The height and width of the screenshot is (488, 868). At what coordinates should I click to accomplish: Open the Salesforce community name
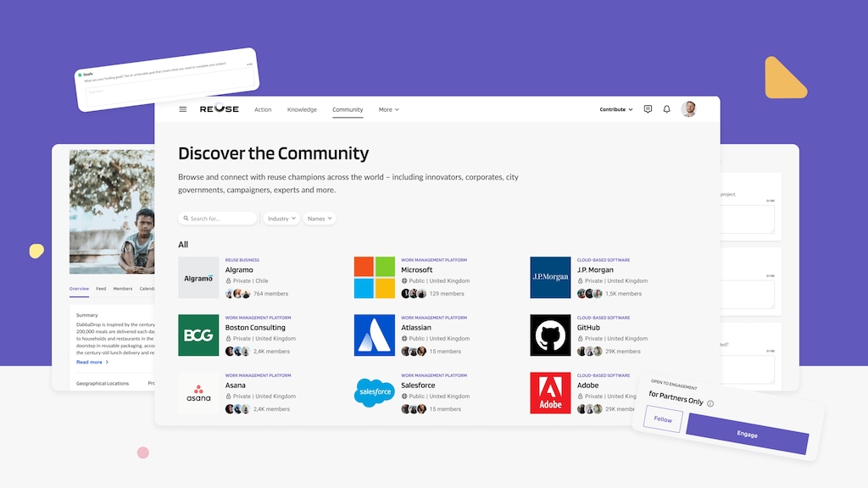tap(418, 385)
